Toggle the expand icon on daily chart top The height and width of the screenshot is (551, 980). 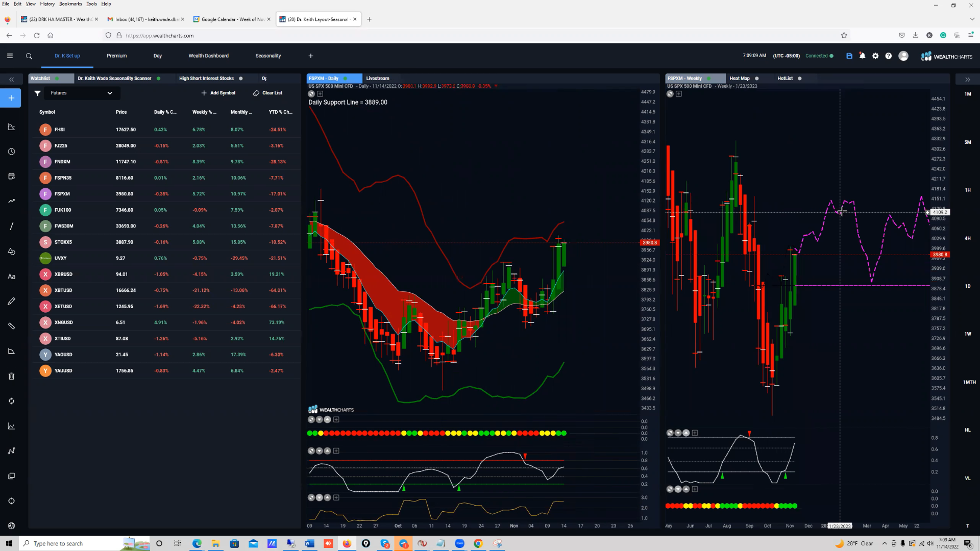click(x=311, y=94)
